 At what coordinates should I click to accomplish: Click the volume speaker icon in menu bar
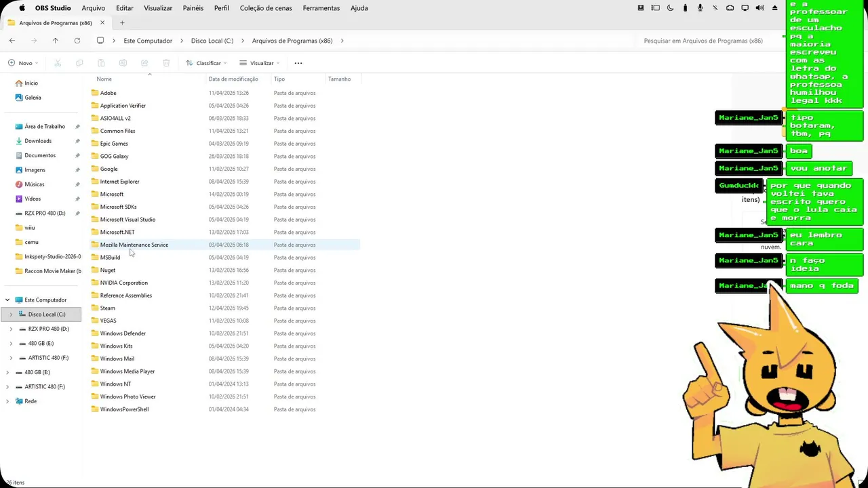pos(759,8)
